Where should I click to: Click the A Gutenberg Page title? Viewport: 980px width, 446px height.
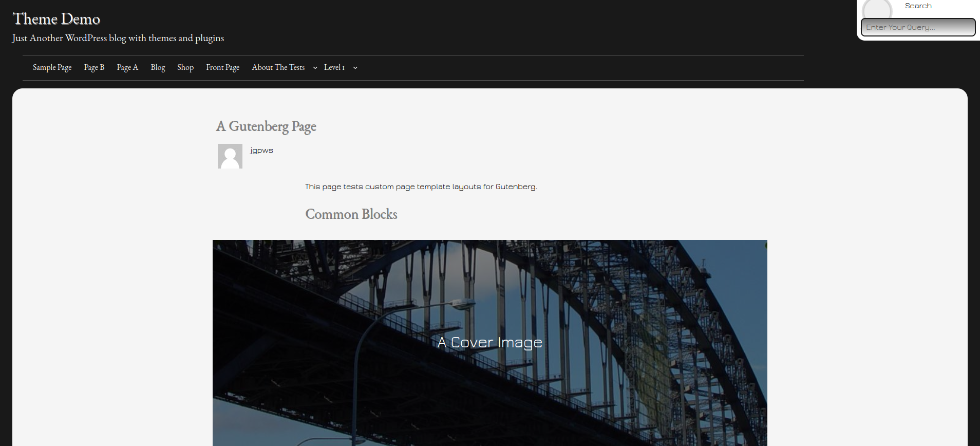click(267, 126)
